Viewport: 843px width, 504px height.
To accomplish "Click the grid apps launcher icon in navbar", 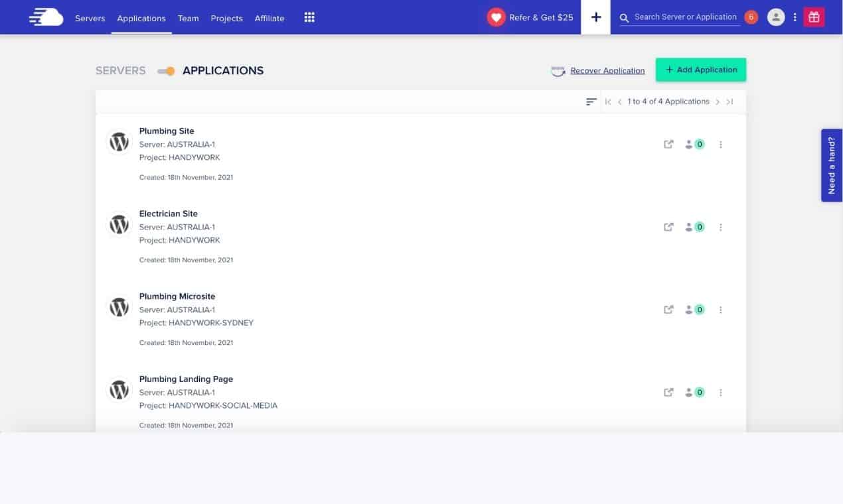I will [309, 17].
